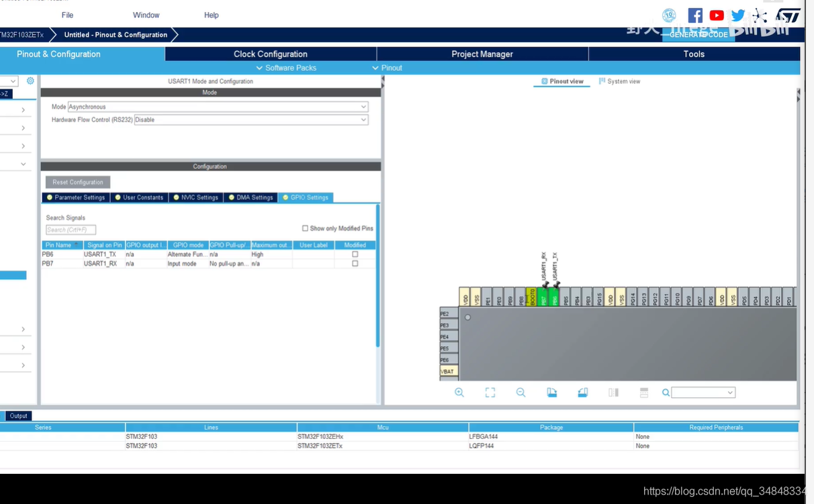Open the categories gear settings icon
This screenshot has width=814, height=504.
[30, 81]
